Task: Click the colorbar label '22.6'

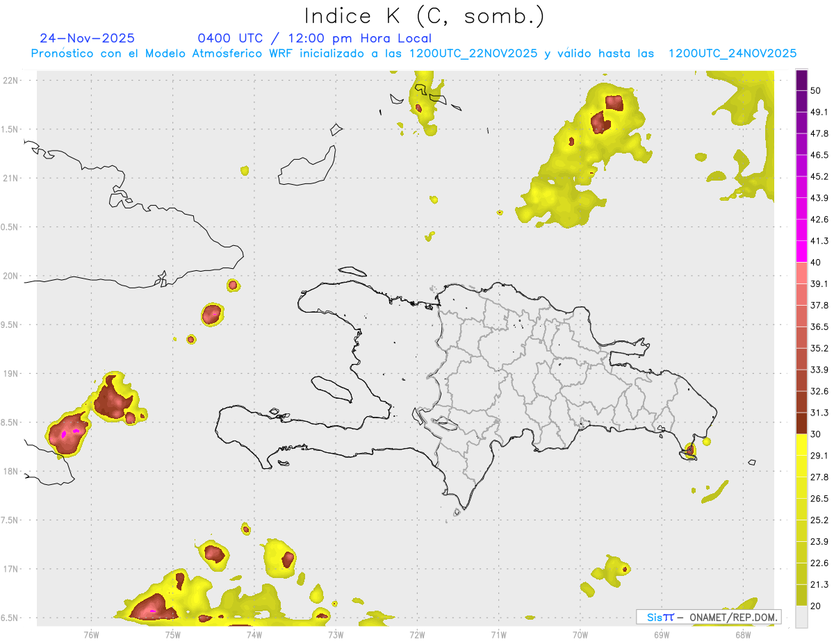Action: [819, 563]
